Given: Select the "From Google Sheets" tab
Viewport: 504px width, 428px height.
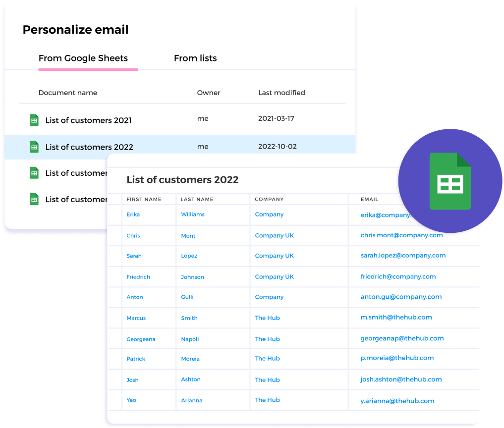Looking at the screenshot, I should point(84,58).
